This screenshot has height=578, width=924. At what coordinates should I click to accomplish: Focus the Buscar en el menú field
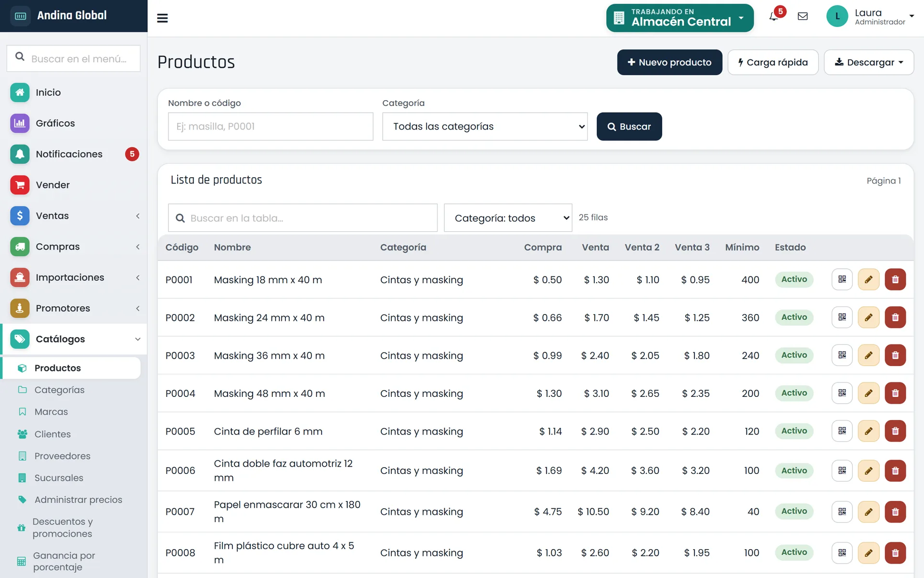(74, 59)
